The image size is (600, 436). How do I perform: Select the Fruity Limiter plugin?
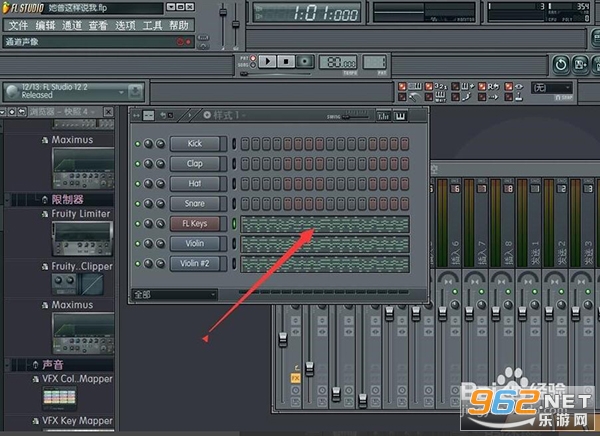[x=80, y=214]
